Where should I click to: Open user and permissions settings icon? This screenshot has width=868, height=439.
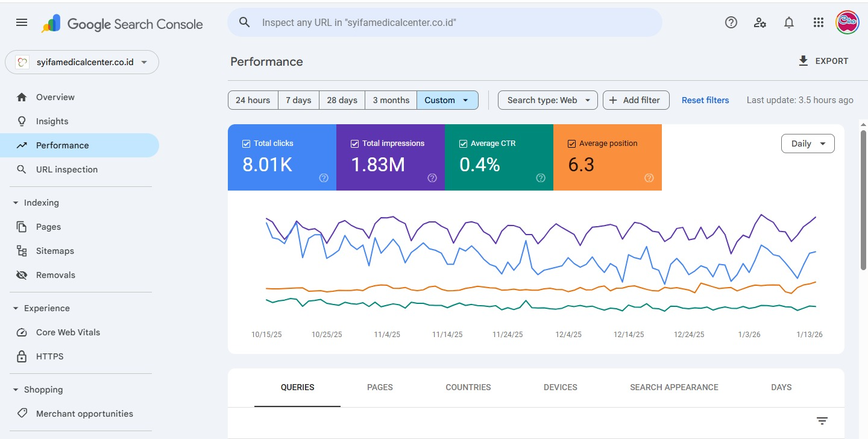pyautogui.click(x=759, y=22)
